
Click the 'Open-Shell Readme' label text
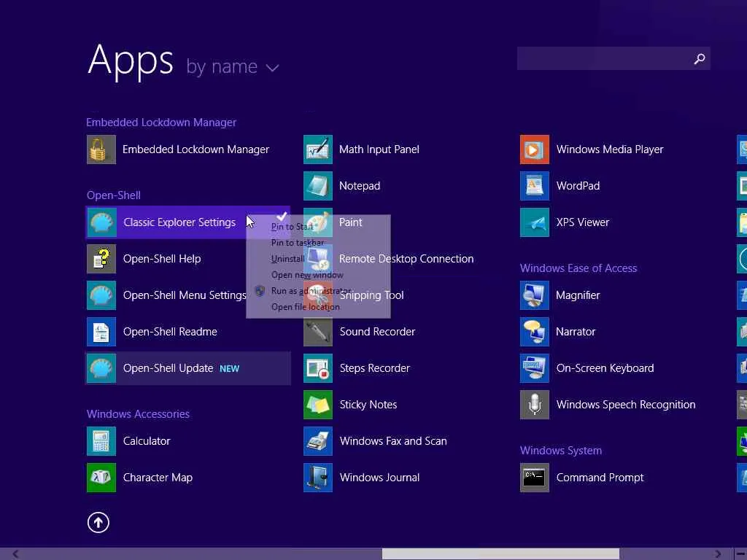(x=170, y=332)
